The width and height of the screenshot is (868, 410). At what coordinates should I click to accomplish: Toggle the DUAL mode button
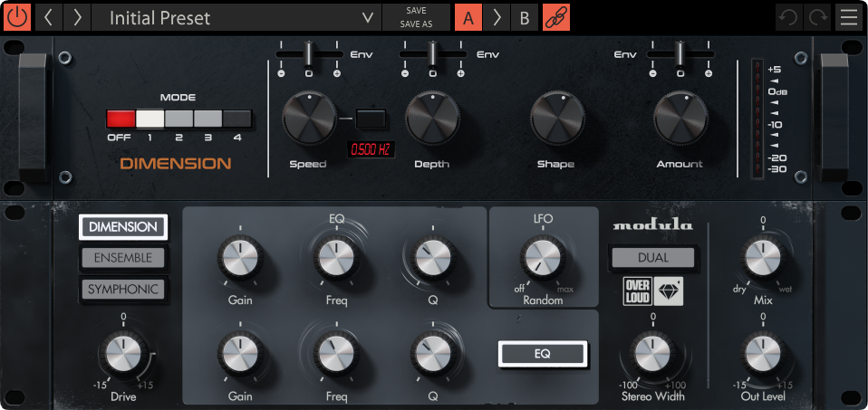(x=653, y=257)
